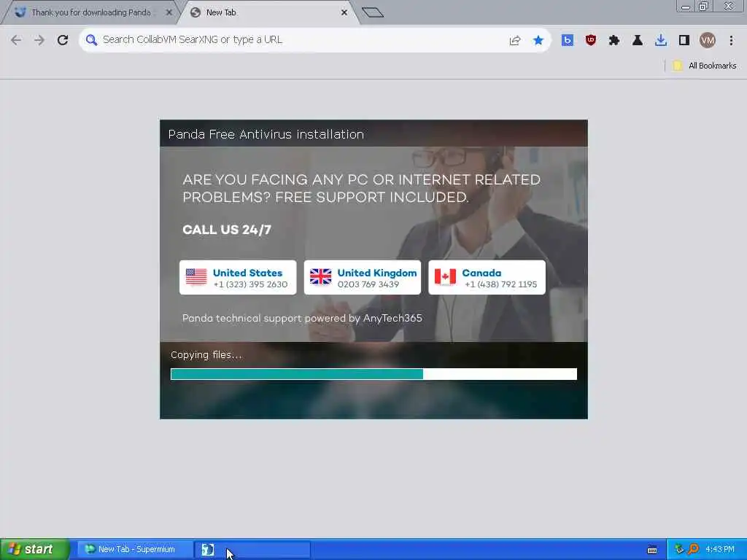Open the Windows start menu

click(35, 550)
